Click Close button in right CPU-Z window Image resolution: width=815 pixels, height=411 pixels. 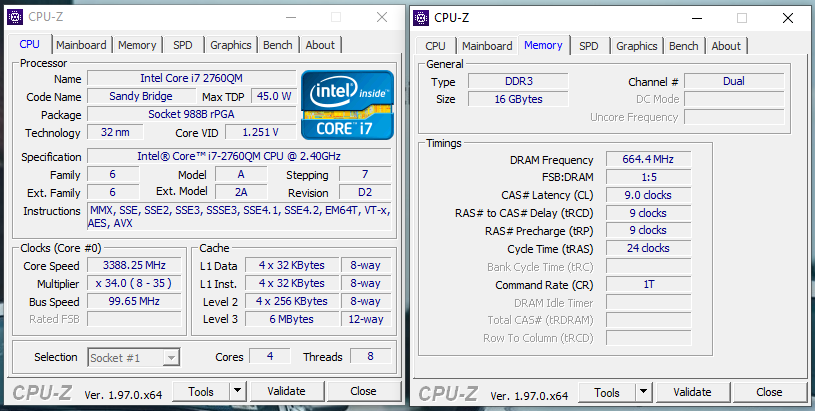coord(769,392)
